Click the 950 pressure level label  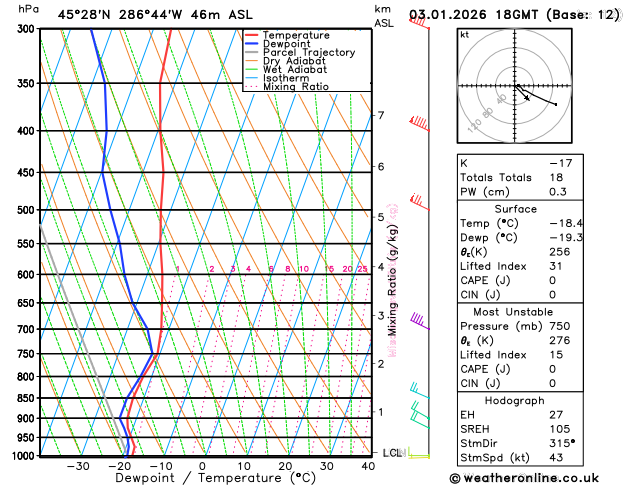[28, 437]
